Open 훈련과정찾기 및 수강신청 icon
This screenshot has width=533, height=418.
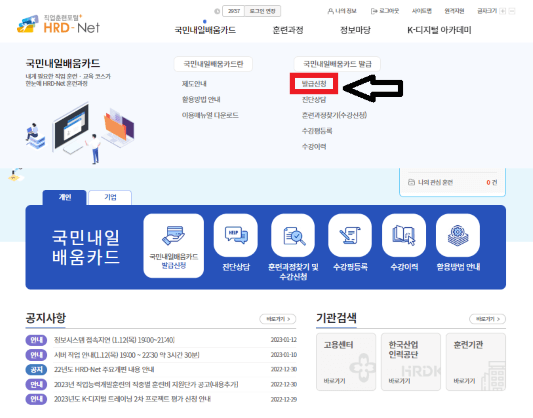(293, 235)
